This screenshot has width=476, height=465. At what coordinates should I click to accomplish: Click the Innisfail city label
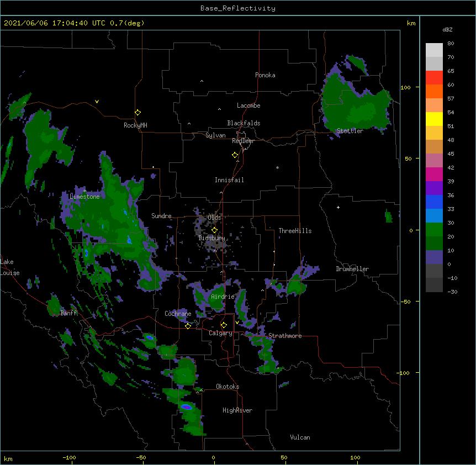[x=229, y=180]
